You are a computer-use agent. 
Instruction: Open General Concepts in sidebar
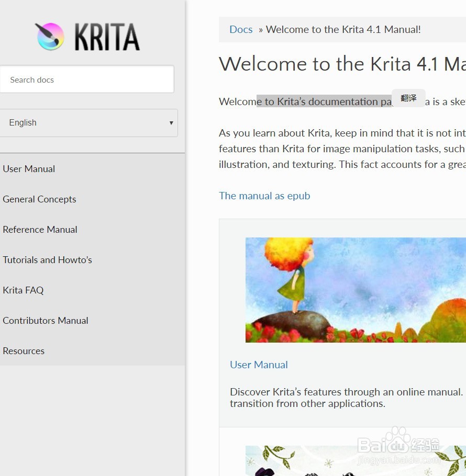pyautogui.click(x=39, y=199)
